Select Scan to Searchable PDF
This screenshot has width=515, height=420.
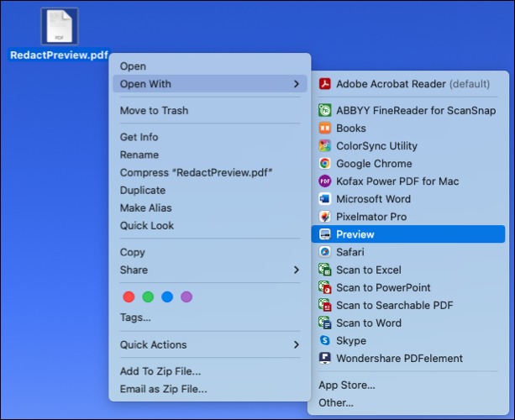point(408,306)
